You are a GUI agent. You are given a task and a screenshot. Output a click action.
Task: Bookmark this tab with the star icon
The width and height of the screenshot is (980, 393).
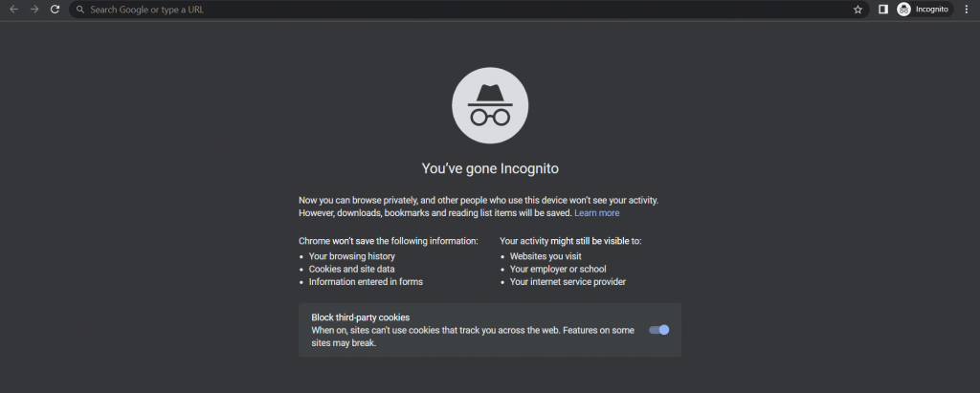[857, 10]
